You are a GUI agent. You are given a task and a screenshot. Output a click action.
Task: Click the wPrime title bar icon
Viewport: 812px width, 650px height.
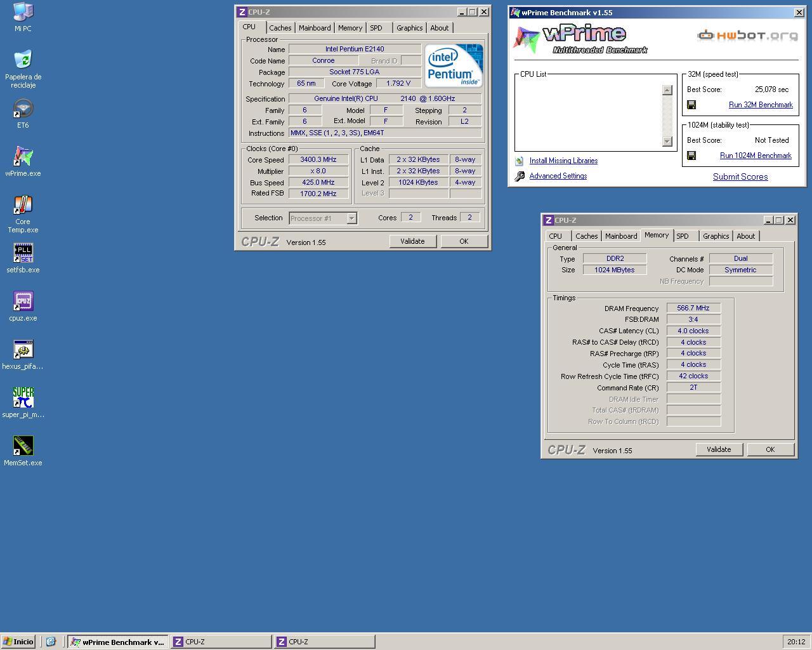coord(515,13)
